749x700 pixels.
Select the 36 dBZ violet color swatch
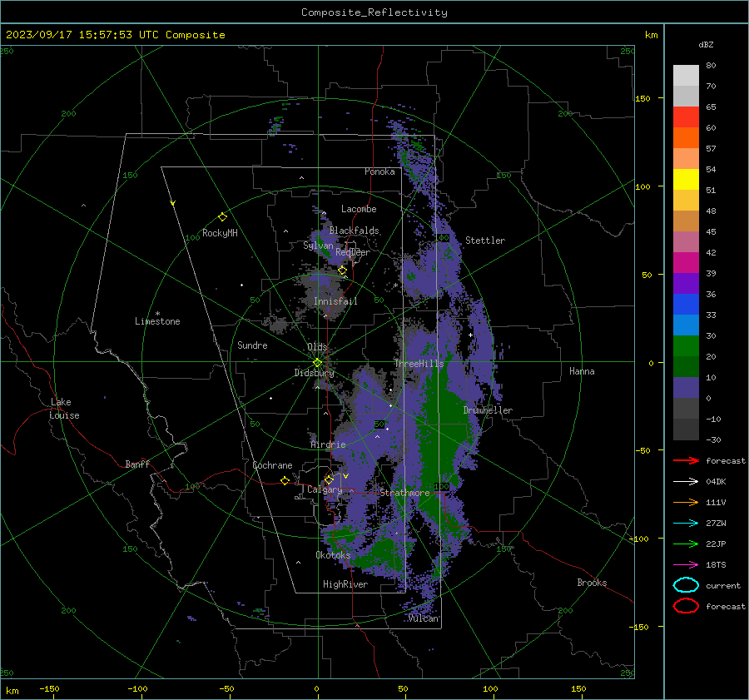pos(686,283)
